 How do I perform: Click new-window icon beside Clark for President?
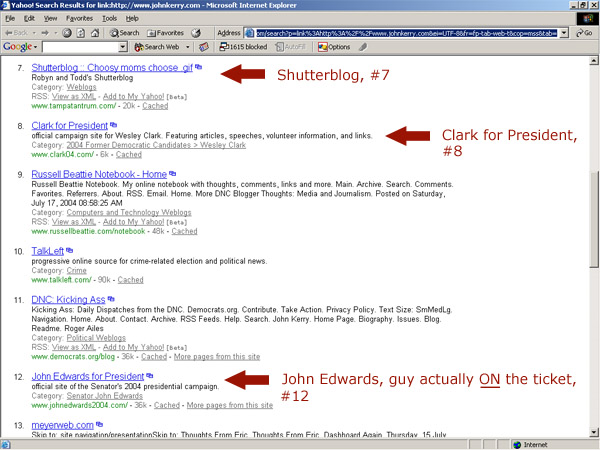(x=115, y=125)
